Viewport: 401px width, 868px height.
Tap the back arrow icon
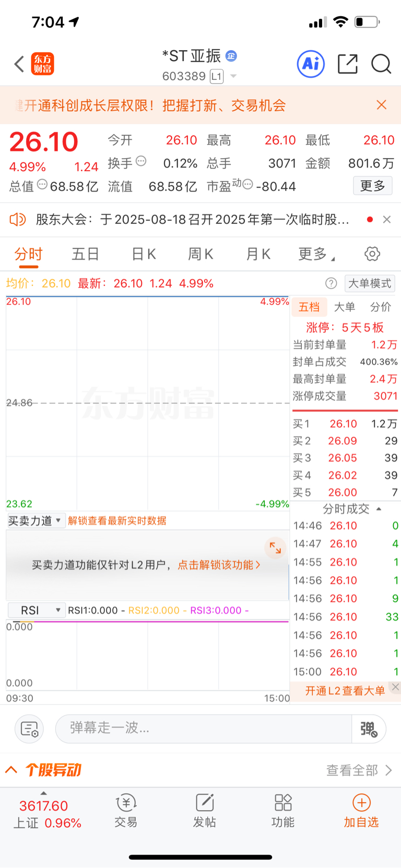point(19,64)
